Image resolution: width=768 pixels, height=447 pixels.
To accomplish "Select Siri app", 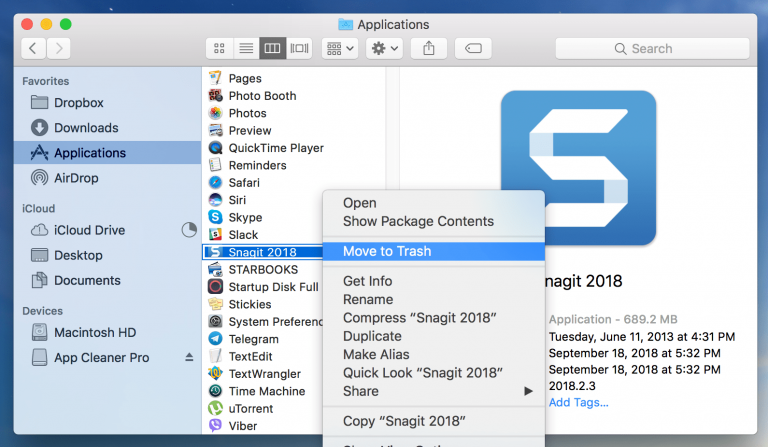I will pos(237,200).
